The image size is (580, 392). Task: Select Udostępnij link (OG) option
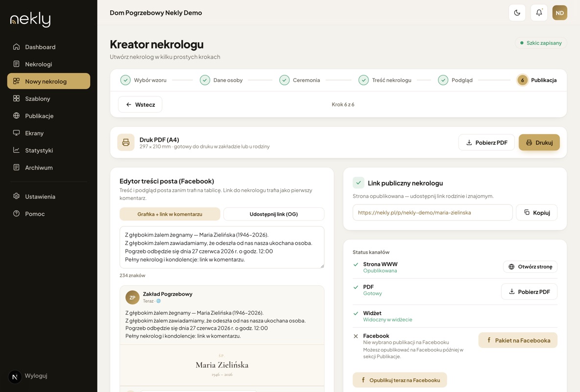pos(274,214)
